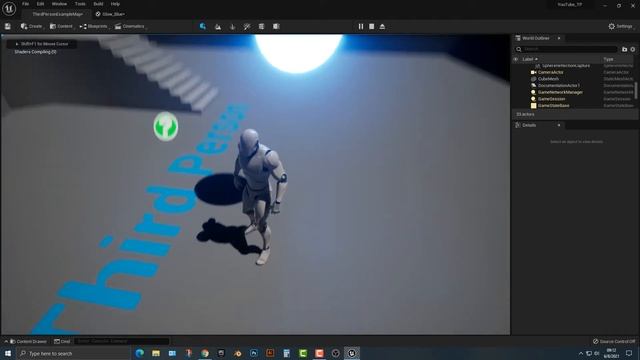Open the File menu
This screenshot has width=640, height=360.
coord(25,4)
